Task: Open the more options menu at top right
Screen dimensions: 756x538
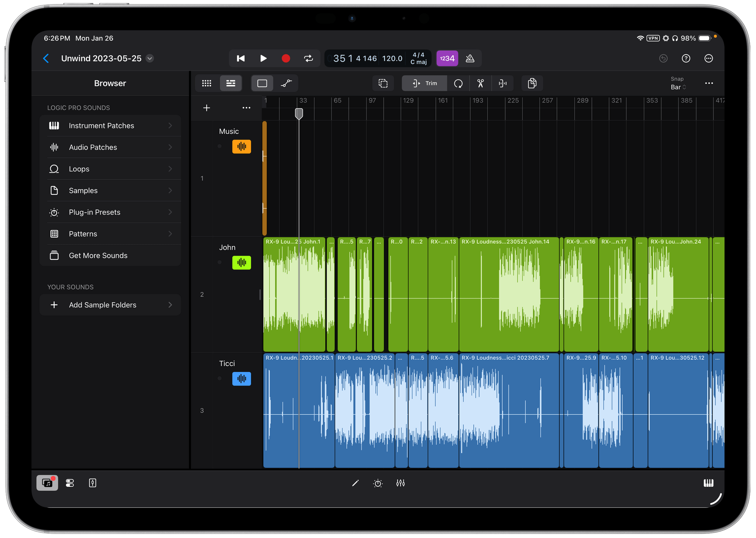Action: point(709,58)
